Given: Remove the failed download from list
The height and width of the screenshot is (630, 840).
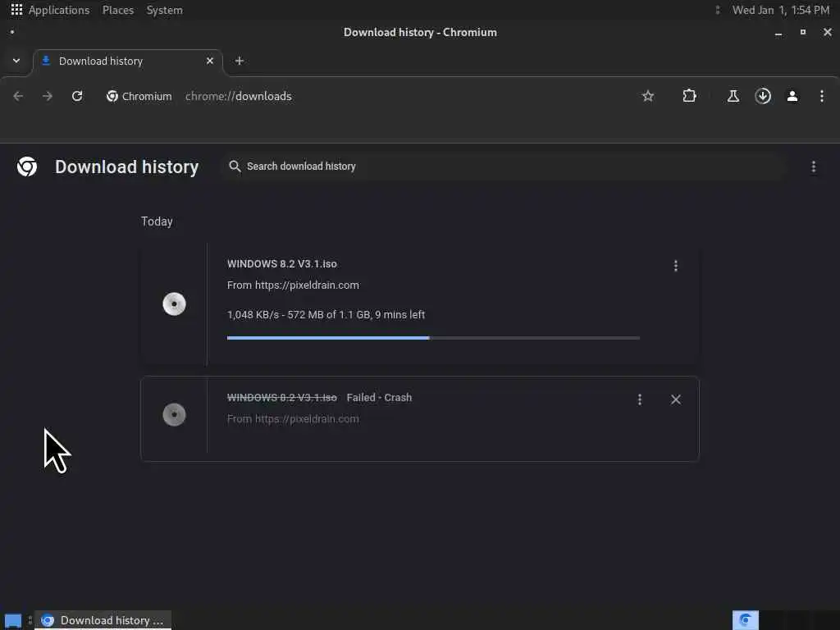Looking at the screenshot, I should pos(676,399).
